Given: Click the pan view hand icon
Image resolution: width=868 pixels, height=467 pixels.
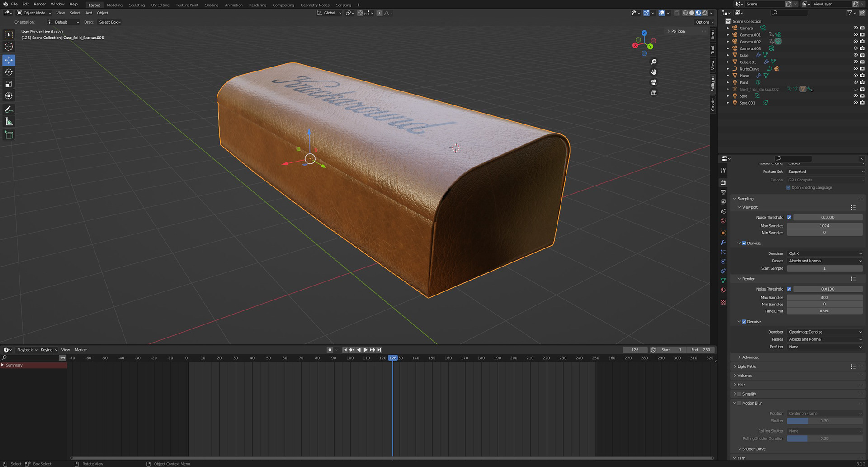Looking at the screenshot, I should (x=654, y=72).
